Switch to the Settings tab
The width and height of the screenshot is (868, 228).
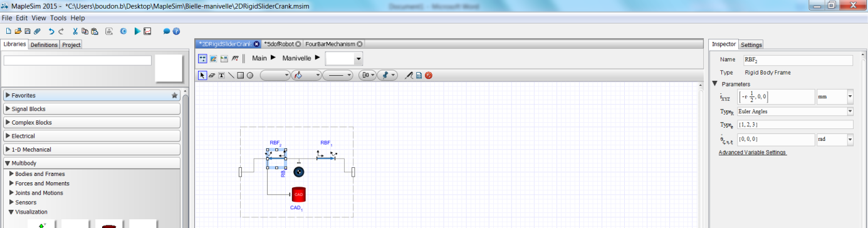pyautogui.click(x=751, y=44)
